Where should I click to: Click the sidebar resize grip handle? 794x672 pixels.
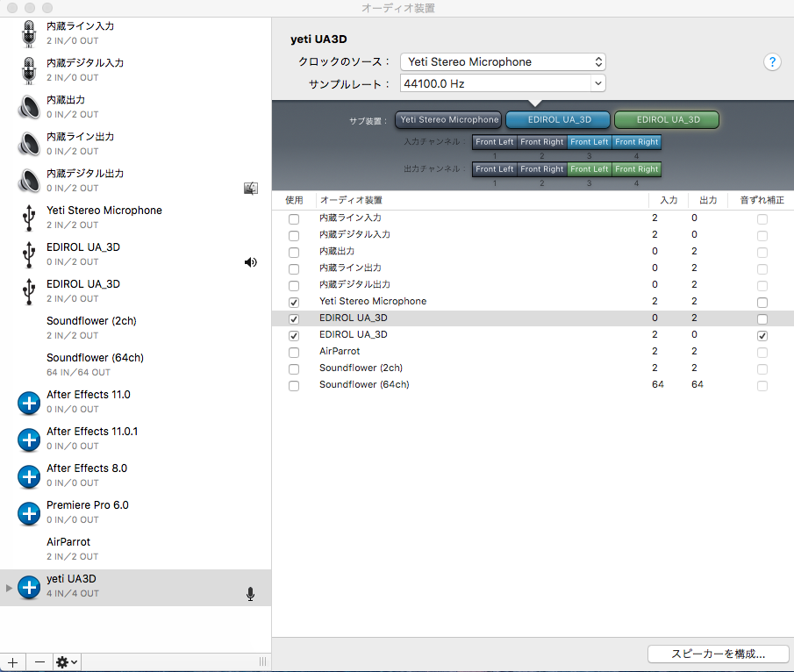coord(263,661)
